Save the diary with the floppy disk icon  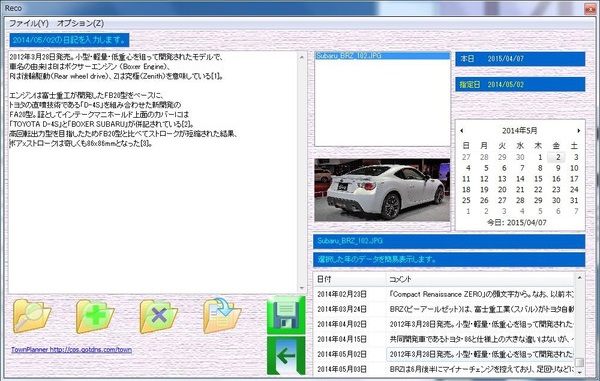pos(286,315)
